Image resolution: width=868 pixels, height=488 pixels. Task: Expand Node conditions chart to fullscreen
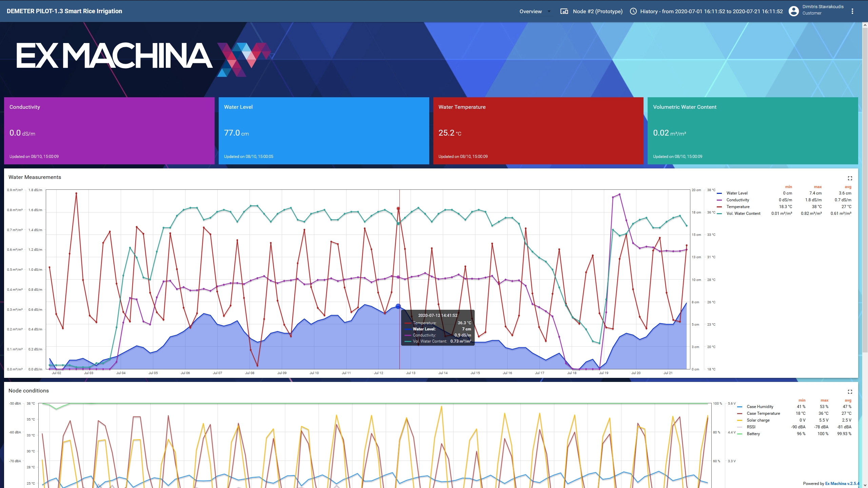point(850,392)
